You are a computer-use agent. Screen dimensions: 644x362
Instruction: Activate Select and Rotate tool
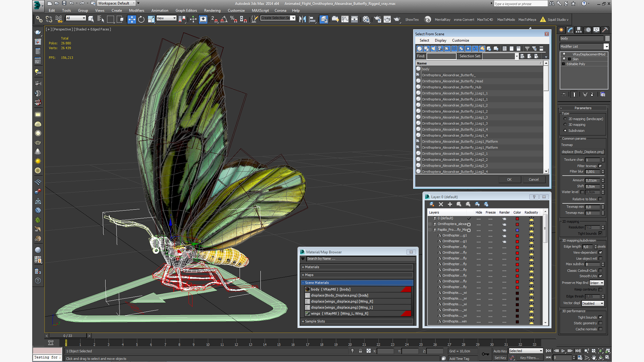pyautogui.click(x=141, y=19)
